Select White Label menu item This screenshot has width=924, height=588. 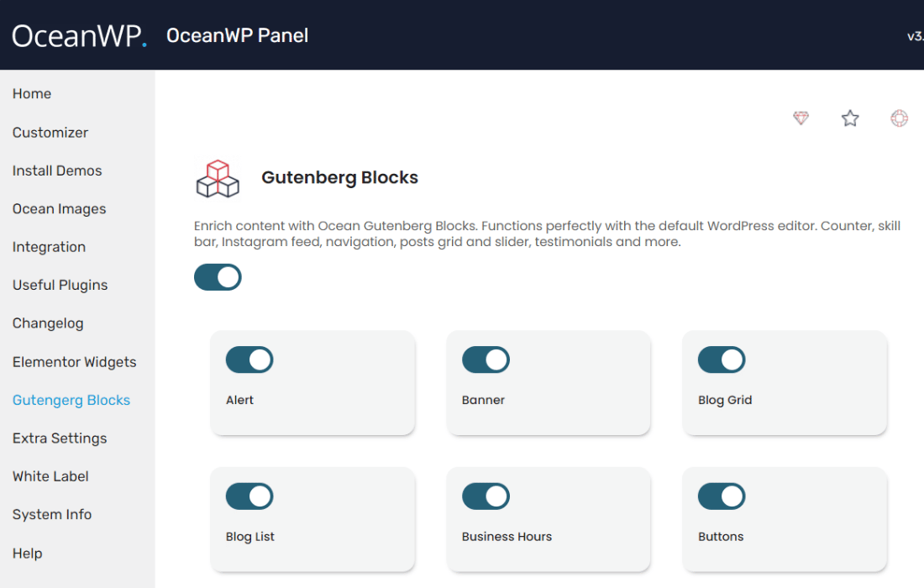tap(50, 476)
